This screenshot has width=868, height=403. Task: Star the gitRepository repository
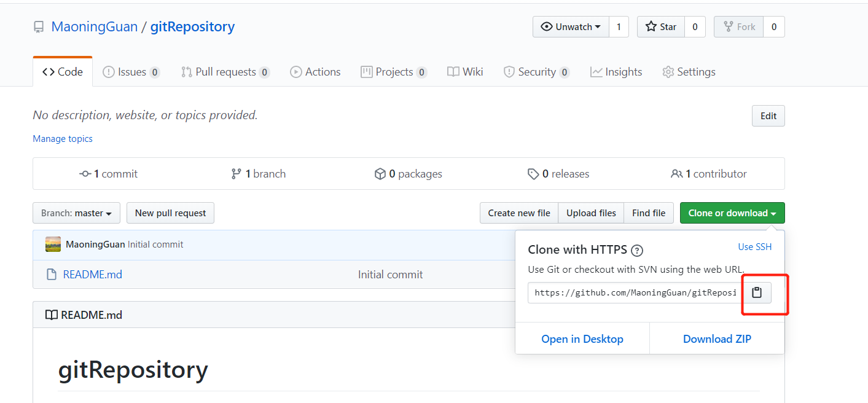(x=661, y=27)
